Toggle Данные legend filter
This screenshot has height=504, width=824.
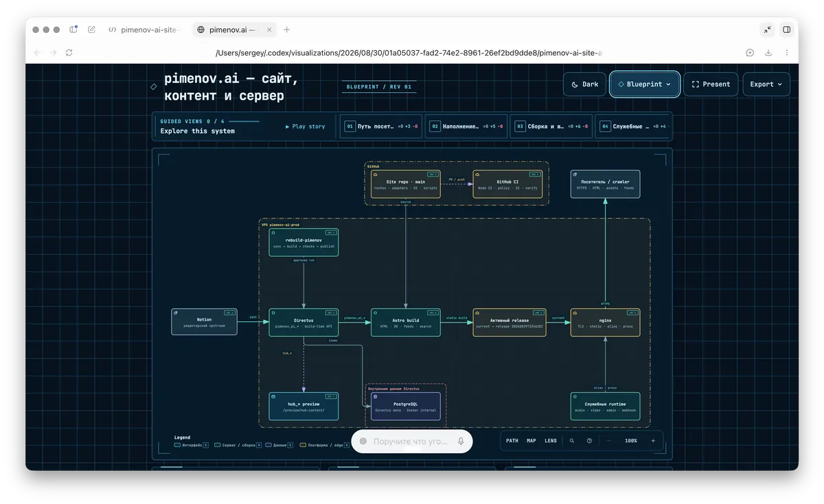pos(280,445)
